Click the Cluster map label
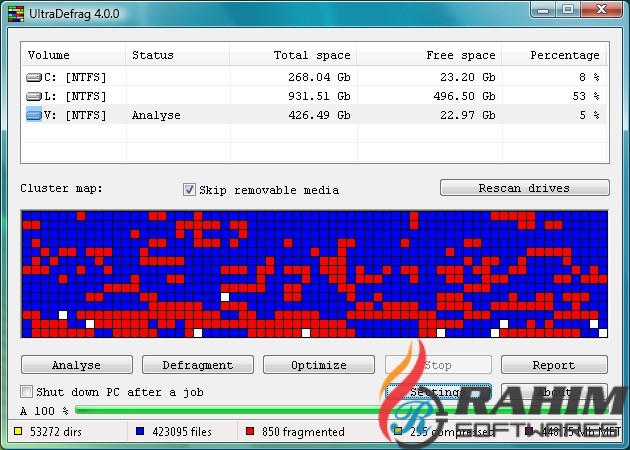630x450 pixels. (61, 188)
